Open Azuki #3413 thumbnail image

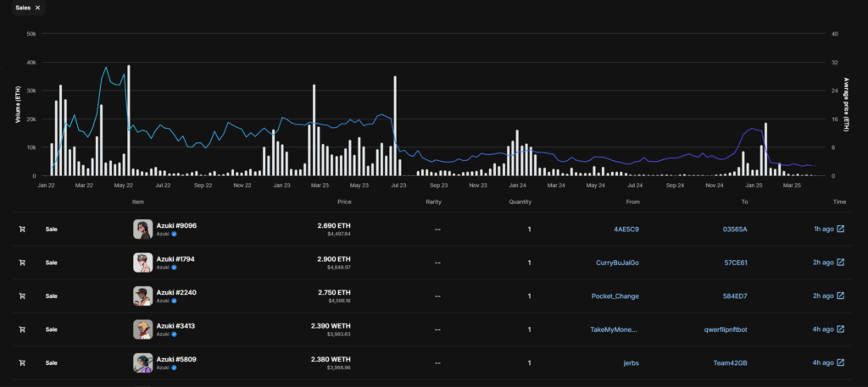142,329
